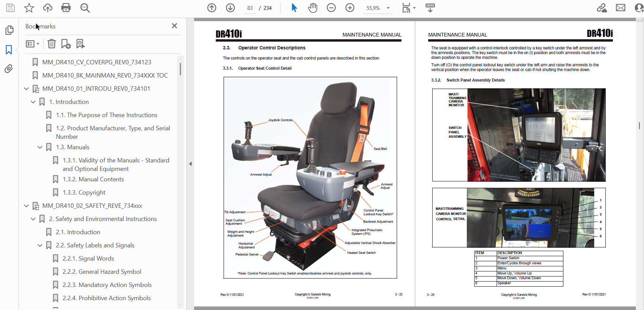Collapse the 2.2. Safety Labels and Signals branch
Viewport: 644px width, 310px height.
coord(40,245)
